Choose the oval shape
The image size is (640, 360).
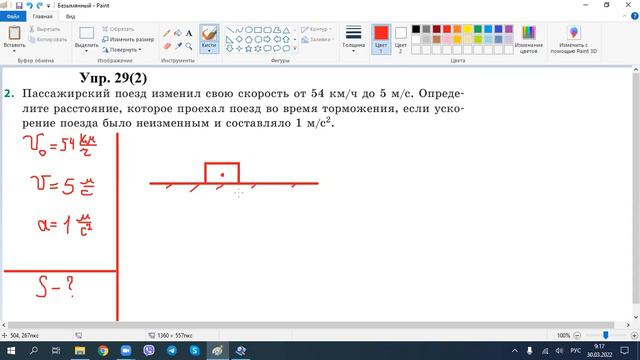249,30
